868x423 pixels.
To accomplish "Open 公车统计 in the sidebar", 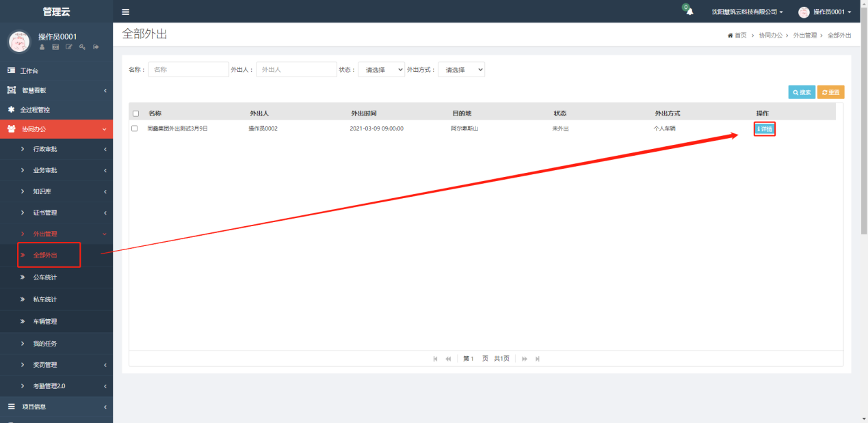I will click(45, 277).
